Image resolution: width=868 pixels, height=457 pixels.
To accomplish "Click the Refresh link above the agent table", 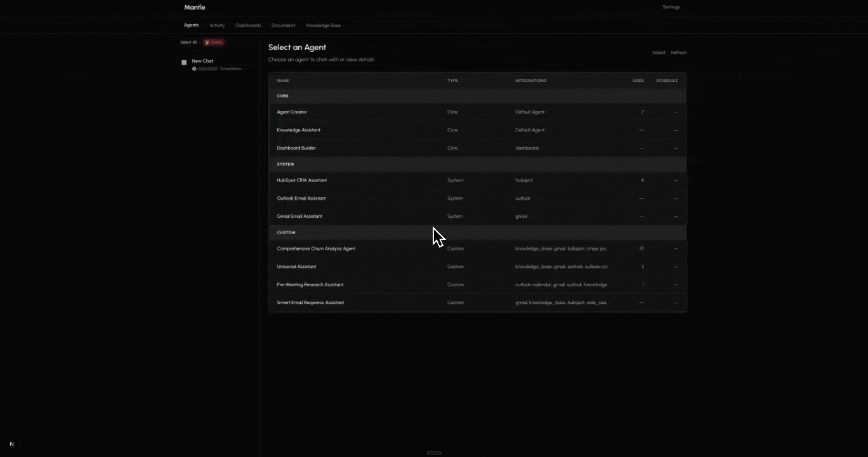I will click(x=678, y=52).
